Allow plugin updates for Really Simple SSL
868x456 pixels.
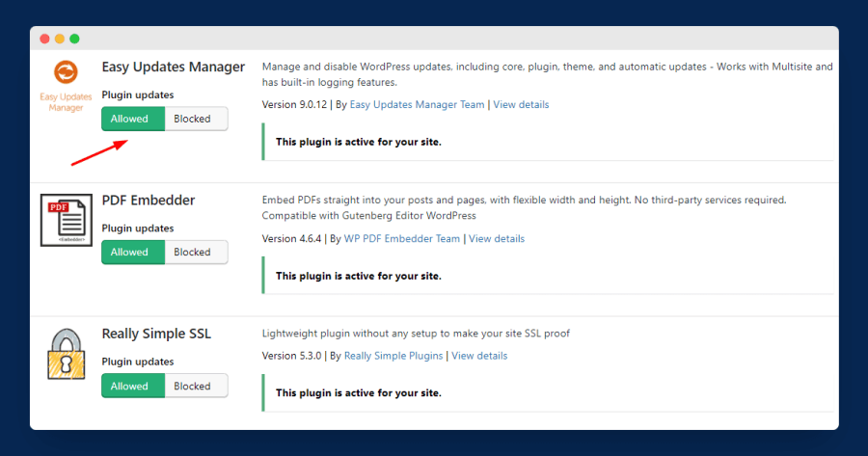pos(133,386)
